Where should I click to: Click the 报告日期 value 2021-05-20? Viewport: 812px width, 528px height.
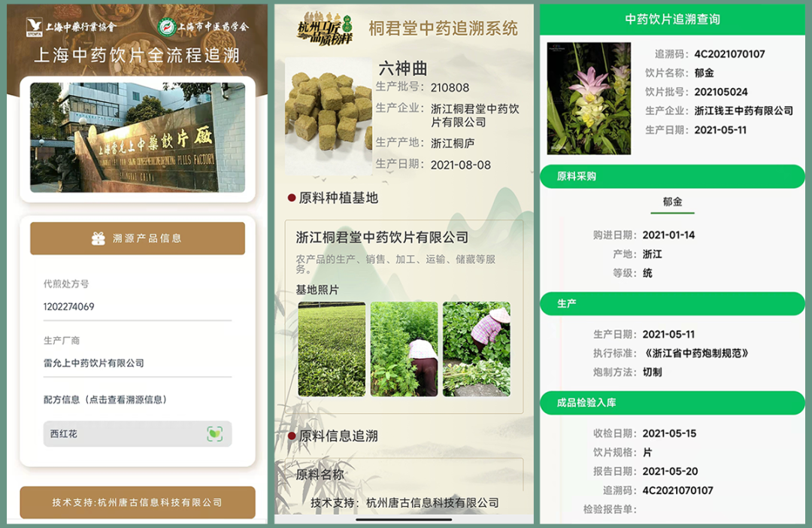click(x=670, y=472)
